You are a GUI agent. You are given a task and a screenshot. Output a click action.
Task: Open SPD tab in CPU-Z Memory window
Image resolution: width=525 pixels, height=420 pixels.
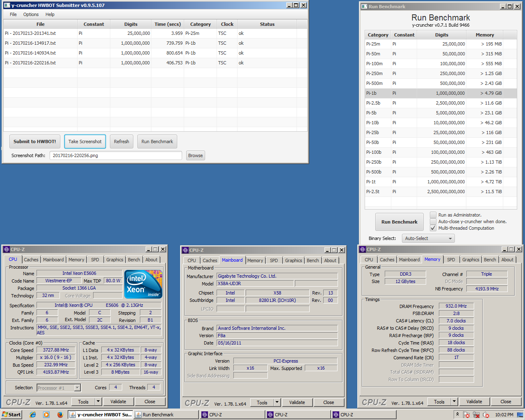click(451, 260)
